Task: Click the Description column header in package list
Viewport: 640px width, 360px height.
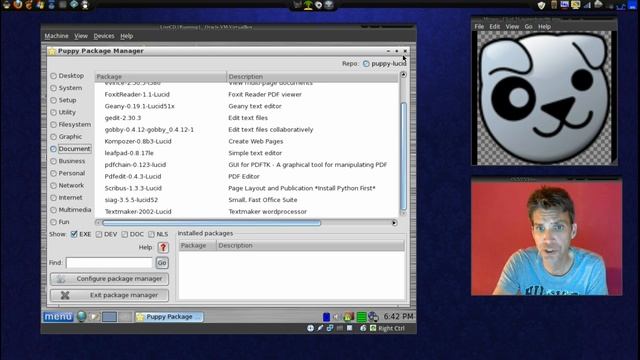Action: point(312,77)
